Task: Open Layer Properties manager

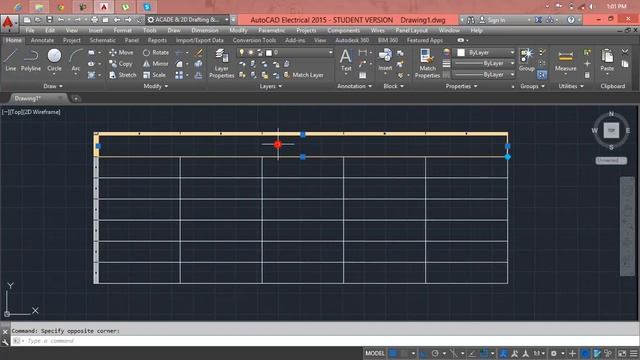Action: click(x=222, y=63)
